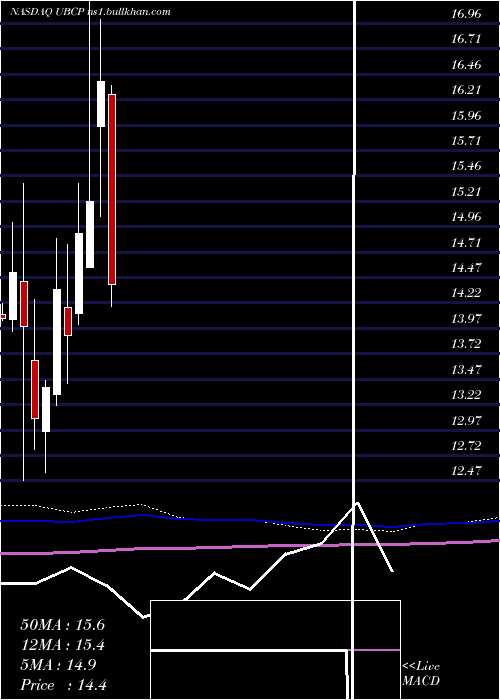Click the 14.47 price label

tap(466, 268)
